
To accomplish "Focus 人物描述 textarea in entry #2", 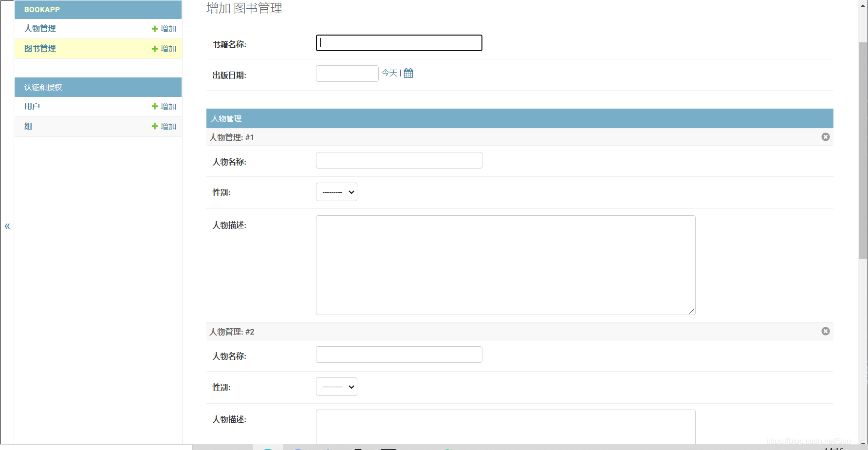I will coord(506,427).
